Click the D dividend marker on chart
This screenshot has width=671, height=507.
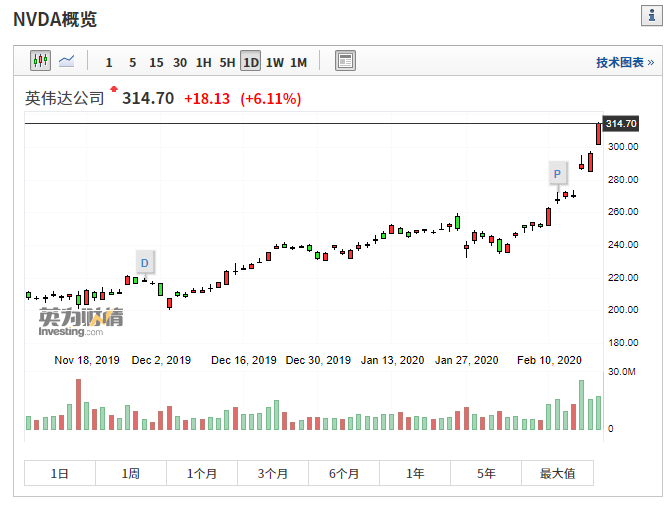pyautogui.click(x=145, y=263)
